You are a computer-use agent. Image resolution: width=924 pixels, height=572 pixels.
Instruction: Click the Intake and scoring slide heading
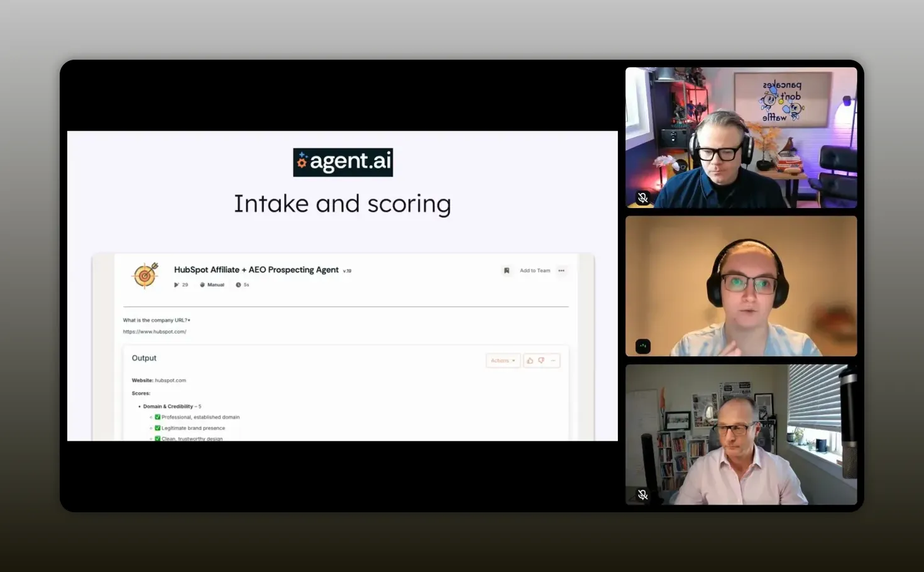click(x=343, y=204)
